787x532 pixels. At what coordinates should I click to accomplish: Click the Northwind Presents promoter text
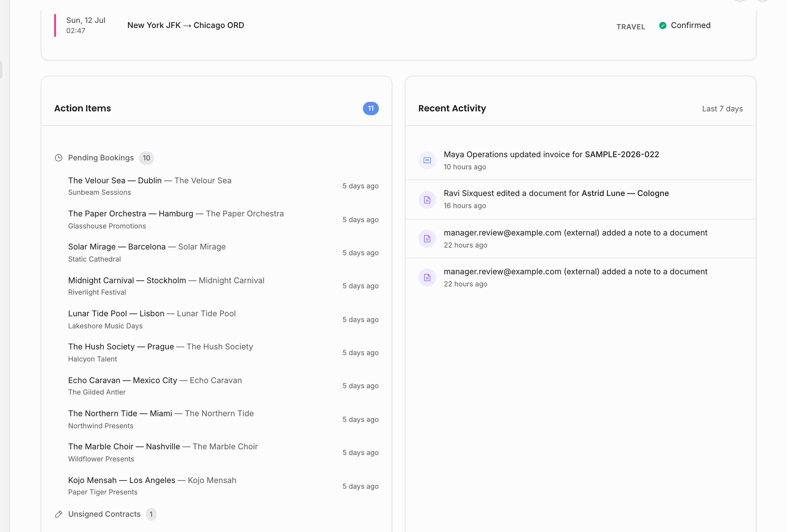[101, 426]
